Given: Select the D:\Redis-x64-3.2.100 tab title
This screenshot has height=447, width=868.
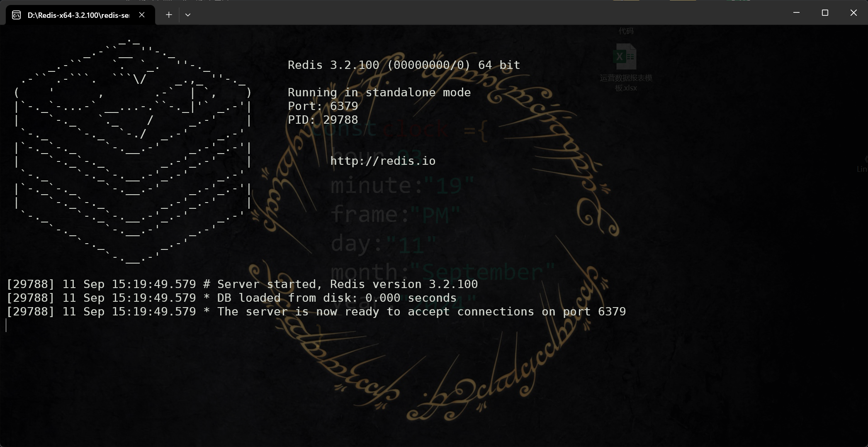Looking at the screenshot, I should click(x=78, y=15).
